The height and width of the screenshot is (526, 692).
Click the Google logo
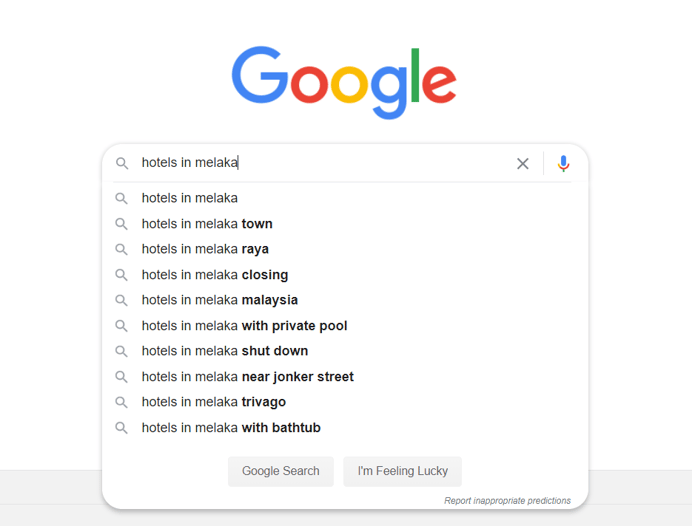[x=344, y=81]
